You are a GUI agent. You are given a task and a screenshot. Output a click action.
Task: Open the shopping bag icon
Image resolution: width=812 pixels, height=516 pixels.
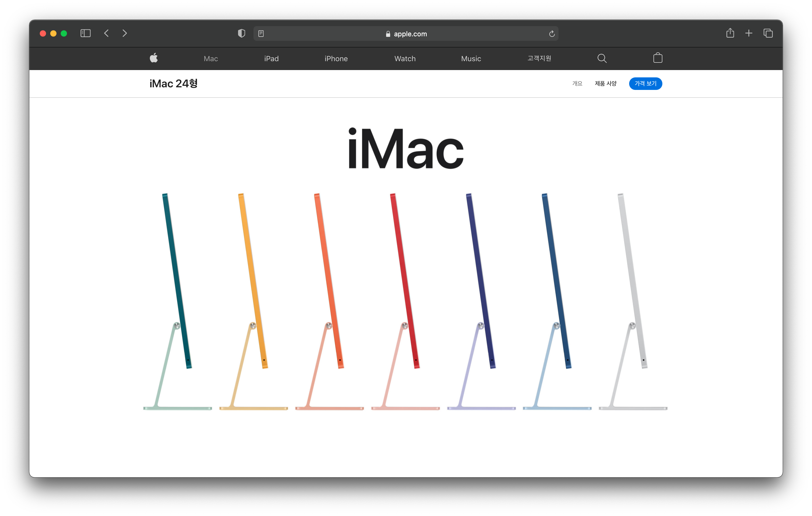658,58
